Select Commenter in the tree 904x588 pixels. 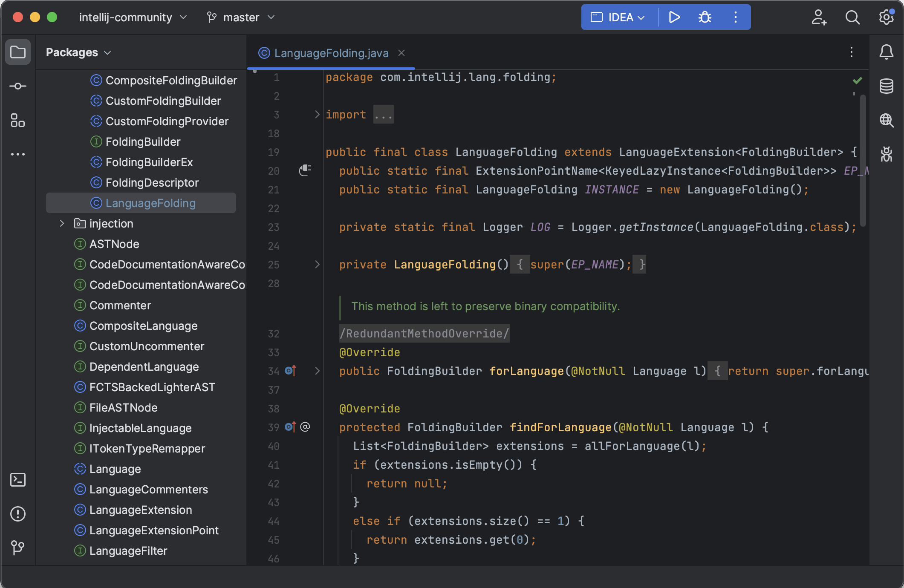120,305
